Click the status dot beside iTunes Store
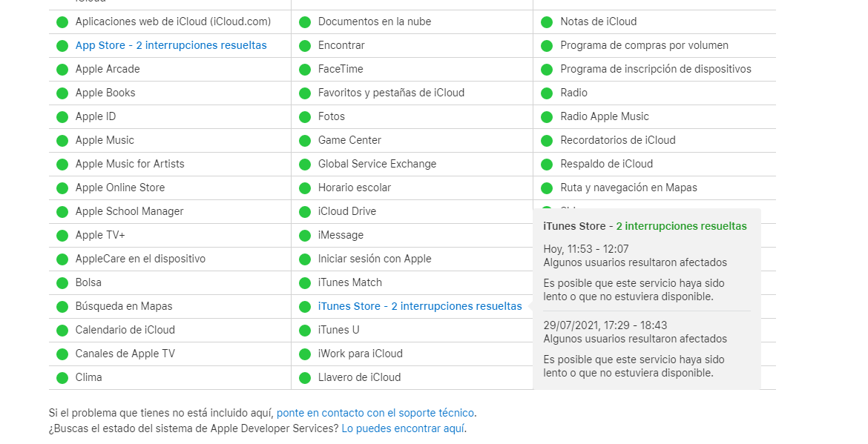Image resolution: width=868 pixels, height=444 pixels. pyautogui.click(x=305, y=307)
